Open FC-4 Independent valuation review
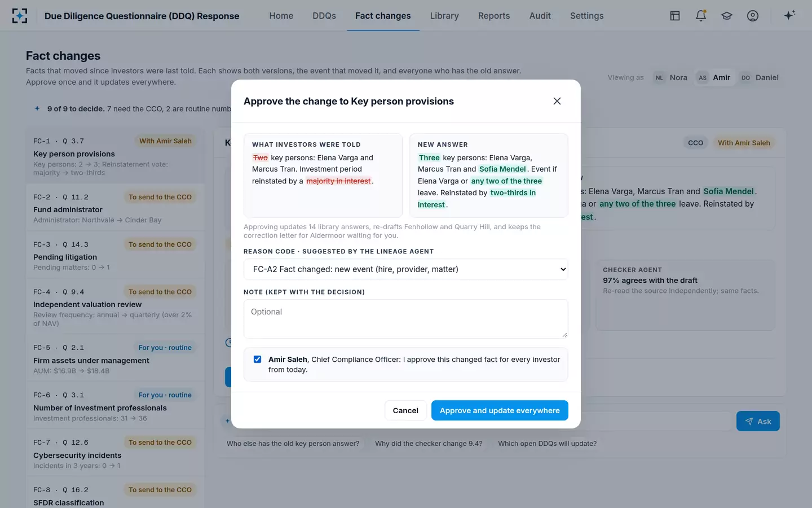The width and height of the screenshot is (812, 508). 115,306
